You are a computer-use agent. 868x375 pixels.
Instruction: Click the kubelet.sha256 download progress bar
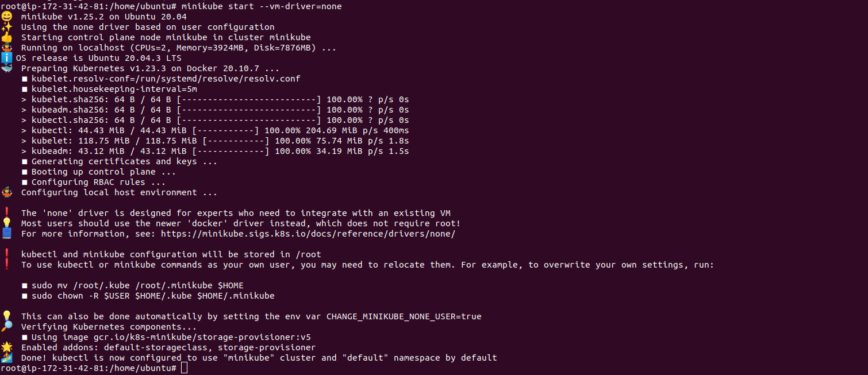[x=249, y=99]
